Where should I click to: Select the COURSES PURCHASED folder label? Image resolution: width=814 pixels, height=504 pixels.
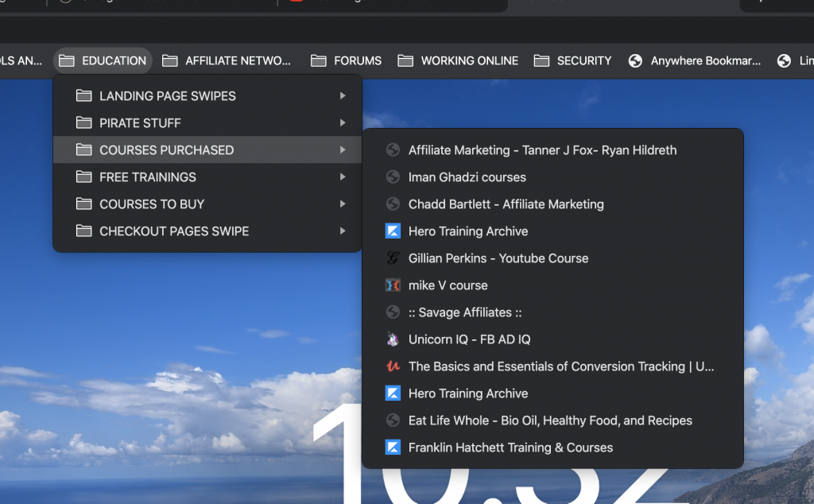tap(167, 150)
